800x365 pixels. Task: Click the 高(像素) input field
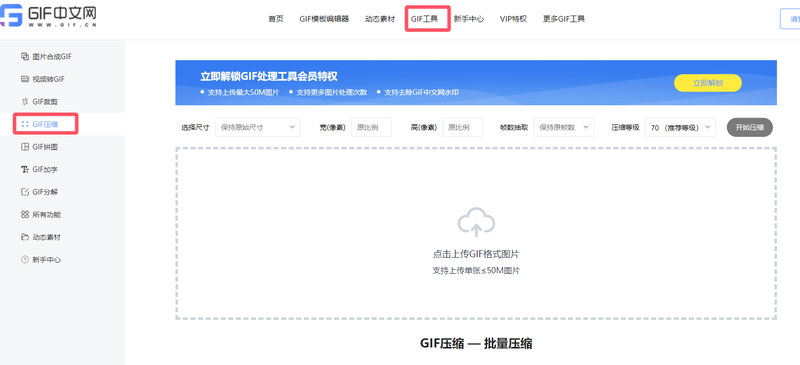coord(462,127)
